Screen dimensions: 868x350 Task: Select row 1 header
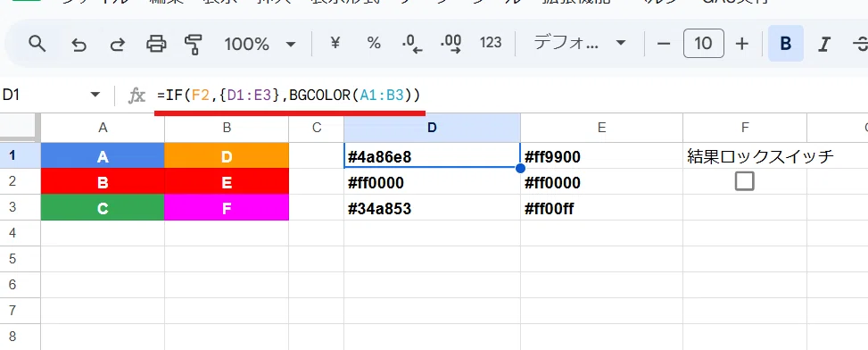(20, 155)
